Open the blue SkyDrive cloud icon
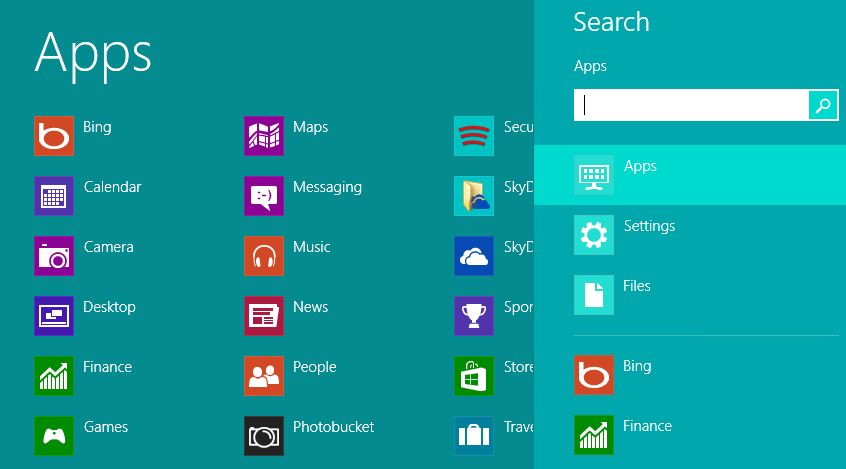 tap(474, 256)
